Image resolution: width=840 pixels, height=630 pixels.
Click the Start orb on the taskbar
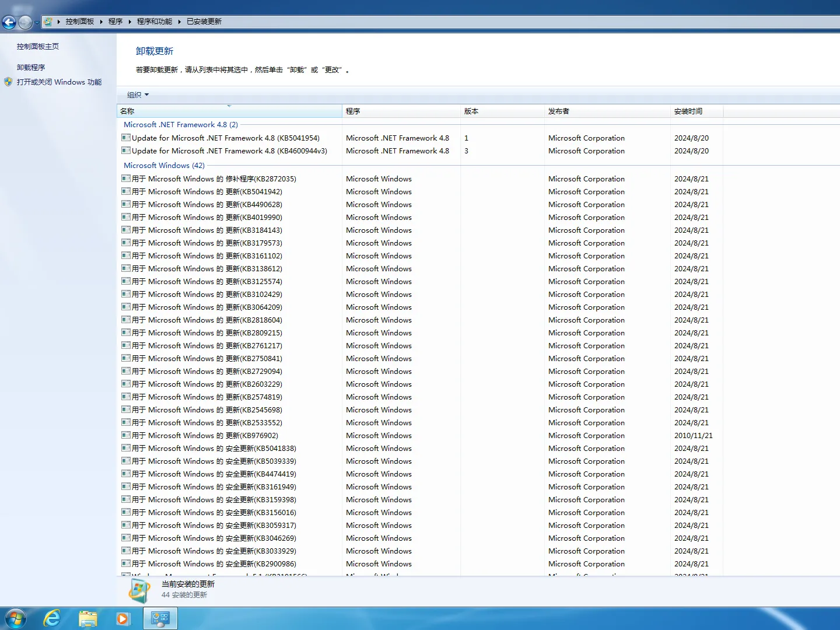(16, 618)
